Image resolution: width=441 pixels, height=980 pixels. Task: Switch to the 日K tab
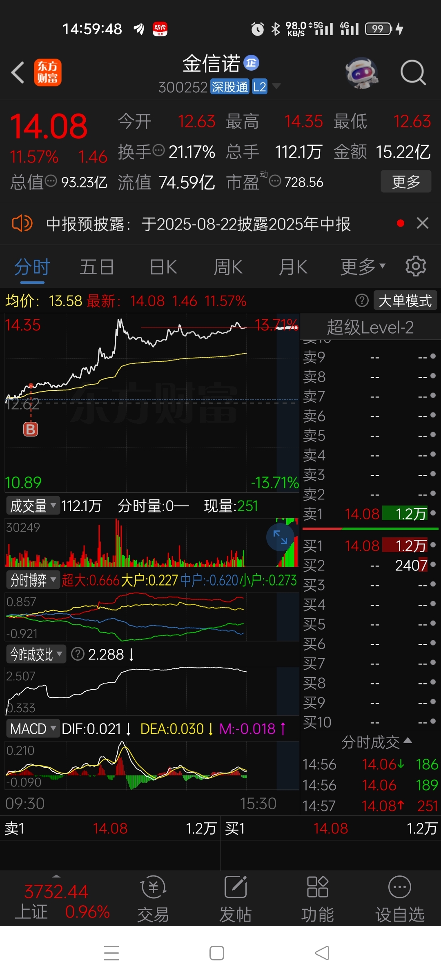pyautogui.click(x=163, y=268)
